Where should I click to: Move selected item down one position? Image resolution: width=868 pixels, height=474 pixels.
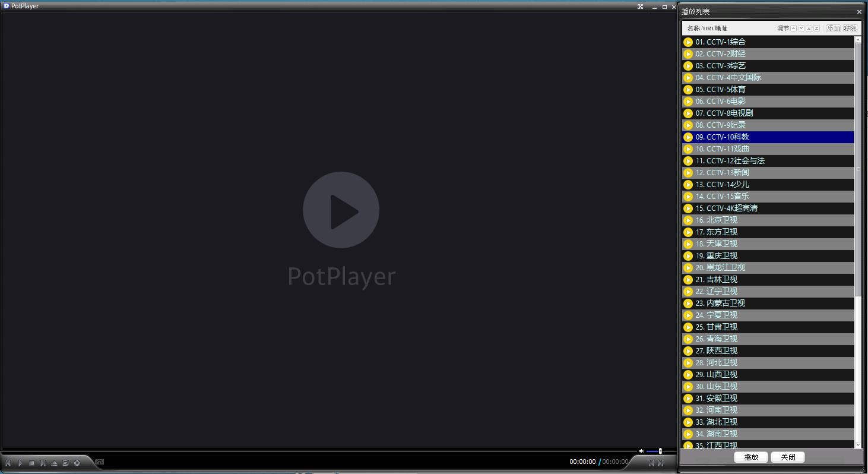[x=801, y=28]
